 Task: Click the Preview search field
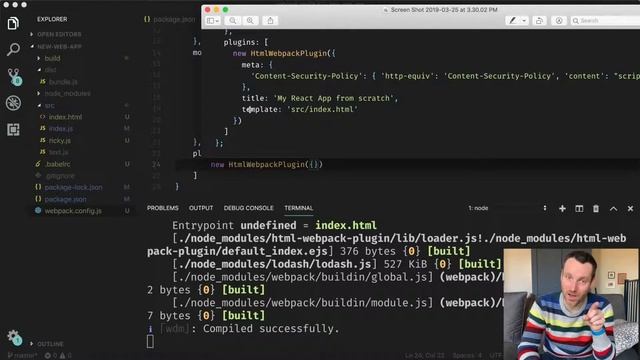point(606,20)
